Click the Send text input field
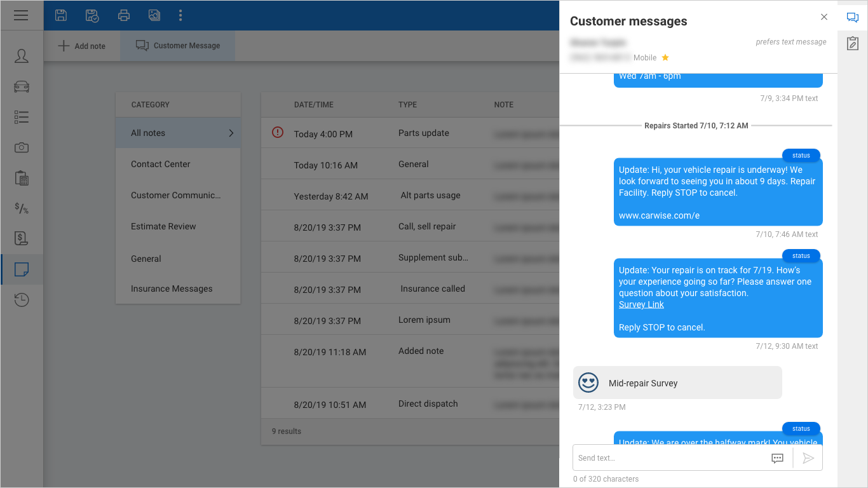 coord(670,458)
